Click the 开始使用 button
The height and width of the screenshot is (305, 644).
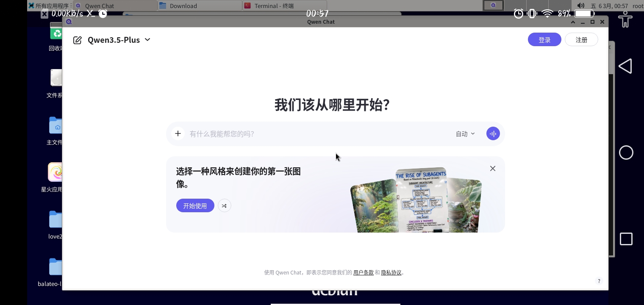pyautogui.click(x=195, y=205)
